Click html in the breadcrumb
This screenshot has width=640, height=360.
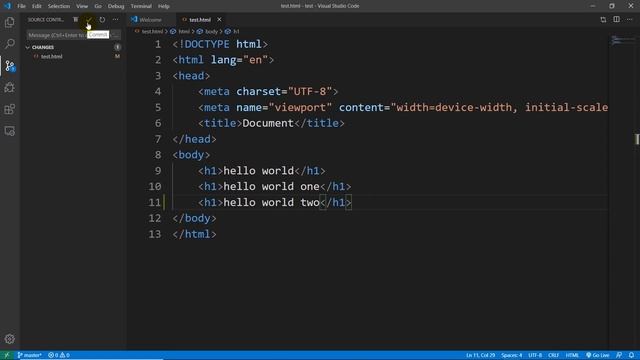(x=184, y=31)
